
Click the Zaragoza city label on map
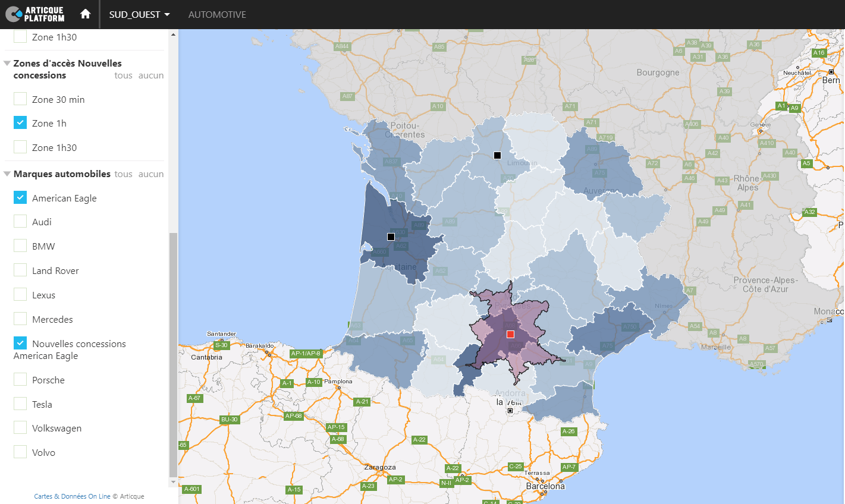click(380, 467)
